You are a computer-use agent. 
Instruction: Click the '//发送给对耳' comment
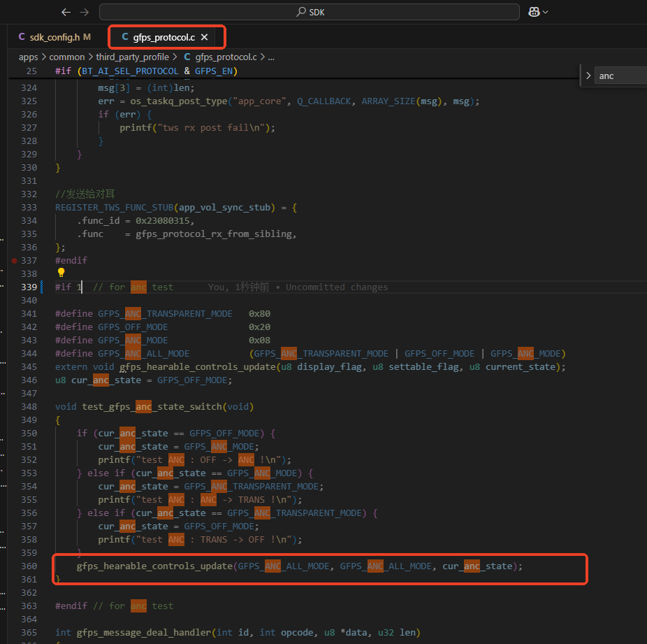(x=85, y=194)
